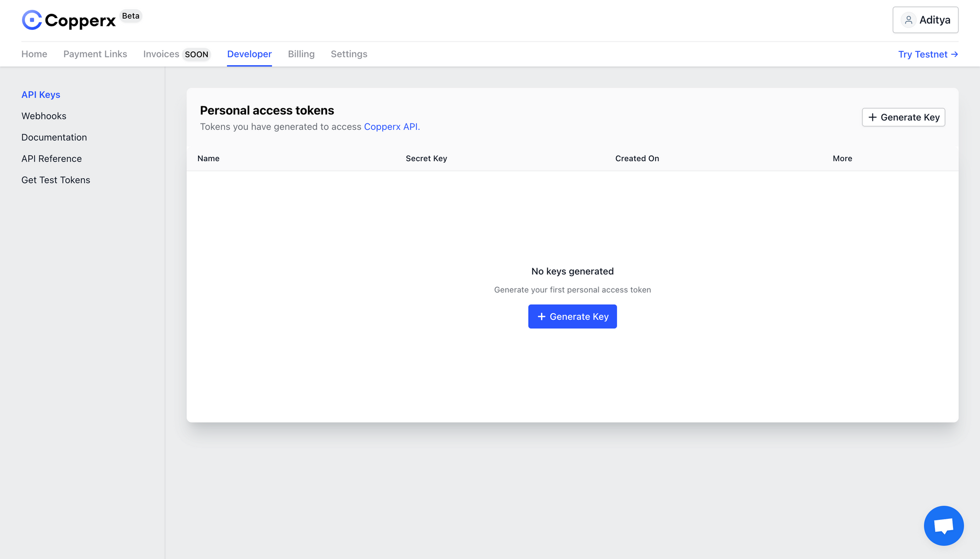
Task: Open the chat support bubble
Action: point(943,526)
